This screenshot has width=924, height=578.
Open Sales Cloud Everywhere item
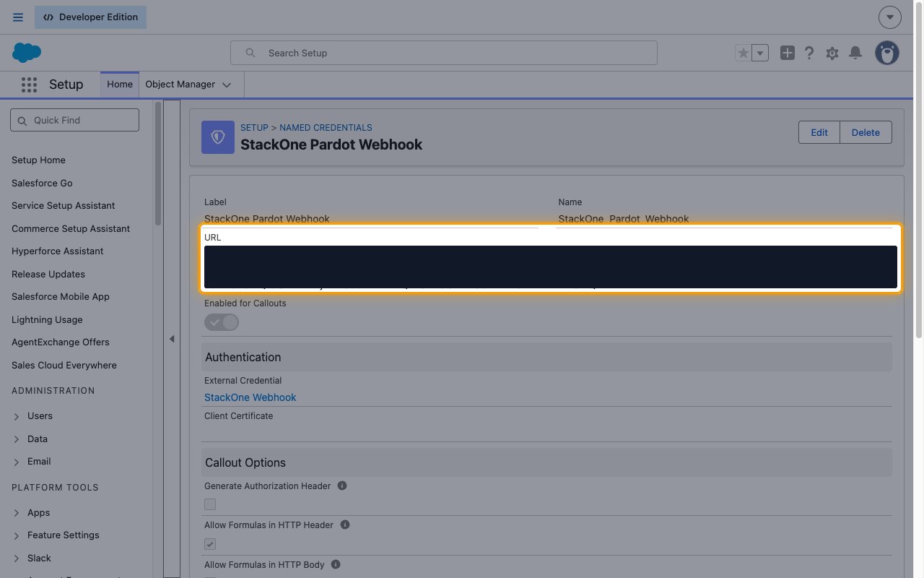click(x=64, y=366)
